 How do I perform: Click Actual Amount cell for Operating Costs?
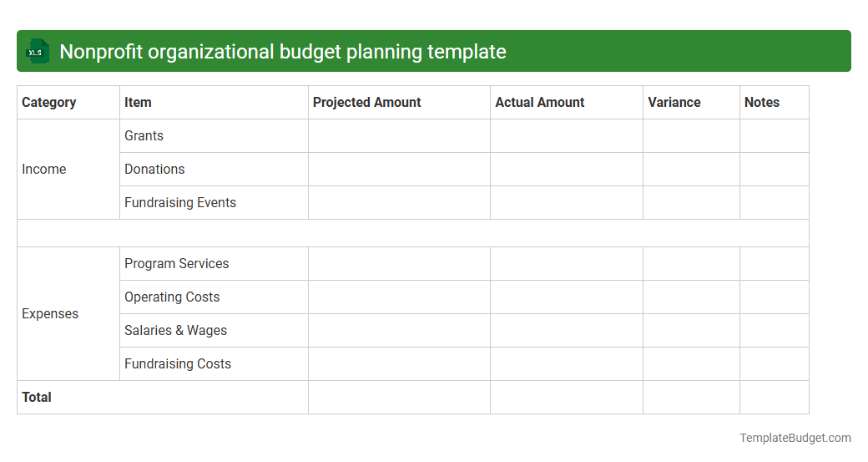[567, 297]
